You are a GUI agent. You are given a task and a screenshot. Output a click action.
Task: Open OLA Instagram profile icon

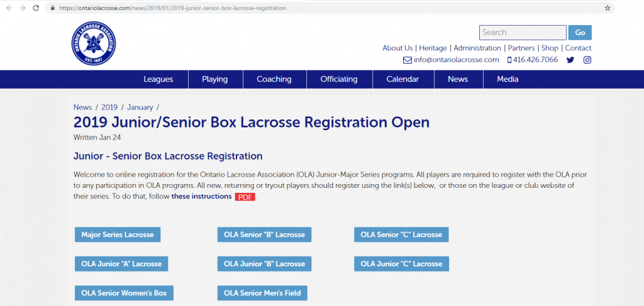(x=588, y=60)
